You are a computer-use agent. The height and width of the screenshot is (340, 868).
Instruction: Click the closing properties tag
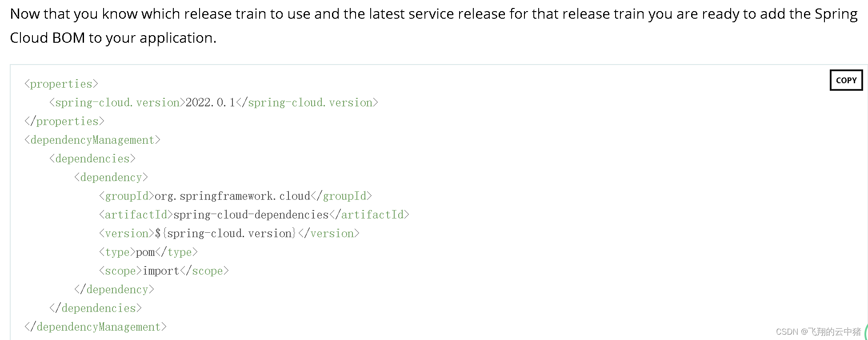(x=64, y=121)
